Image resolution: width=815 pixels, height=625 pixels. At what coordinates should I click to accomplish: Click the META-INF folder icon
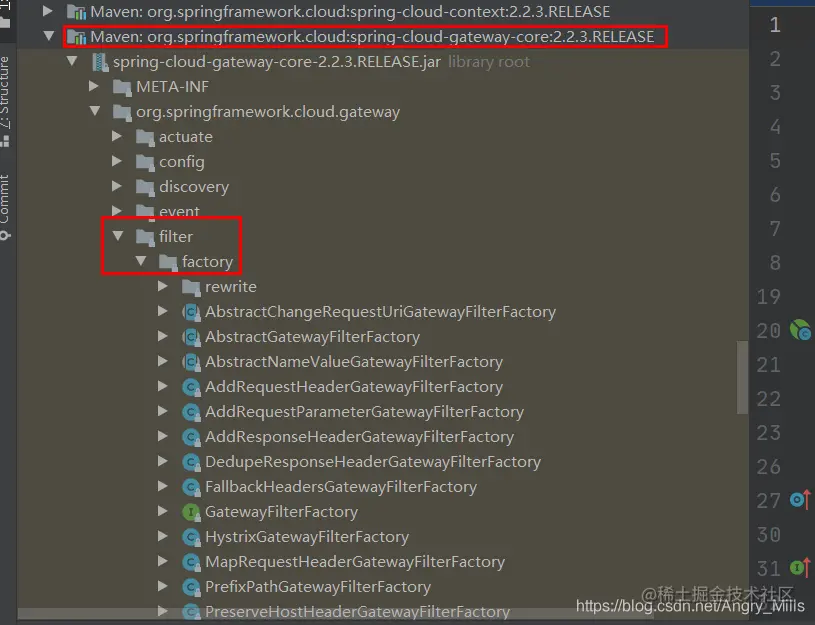click(x=122, y=87)
